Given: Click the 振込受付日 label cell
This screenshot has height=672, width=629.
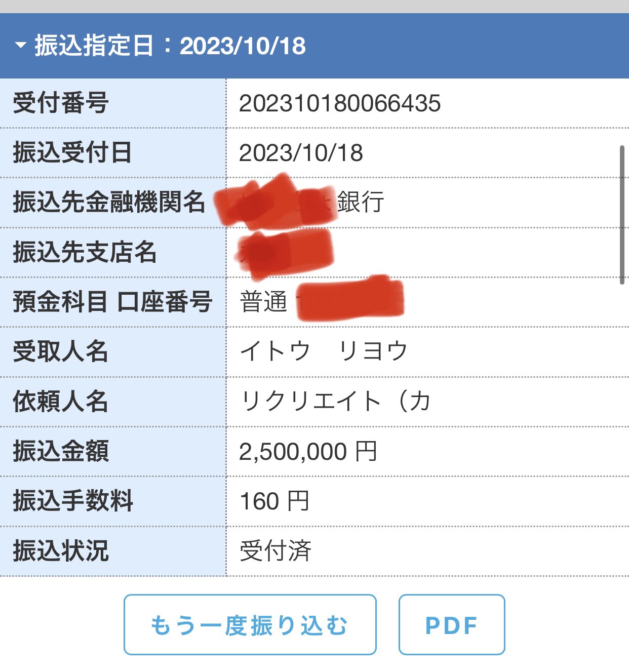Looking at the screenshot, I should tap(72, 153).
